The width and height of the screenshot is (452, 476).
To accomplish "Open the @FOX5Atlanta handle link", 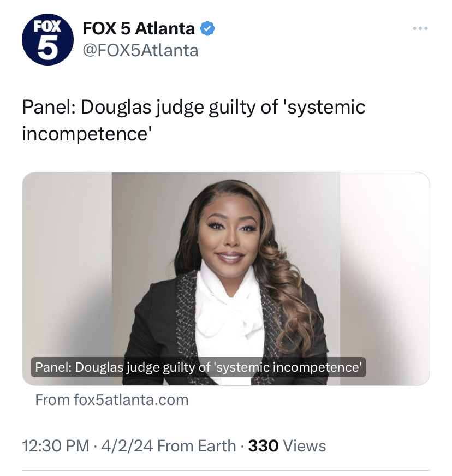I will coord(140,50).
